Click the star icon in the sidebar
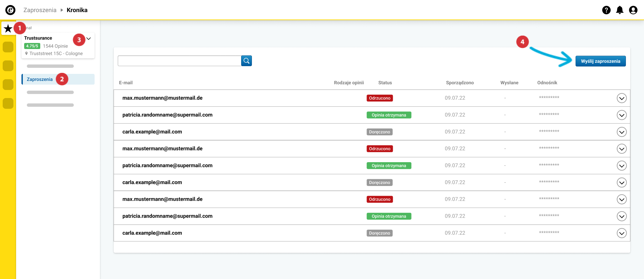This screenshot has width=644, height=279. [x=8, y=29]
